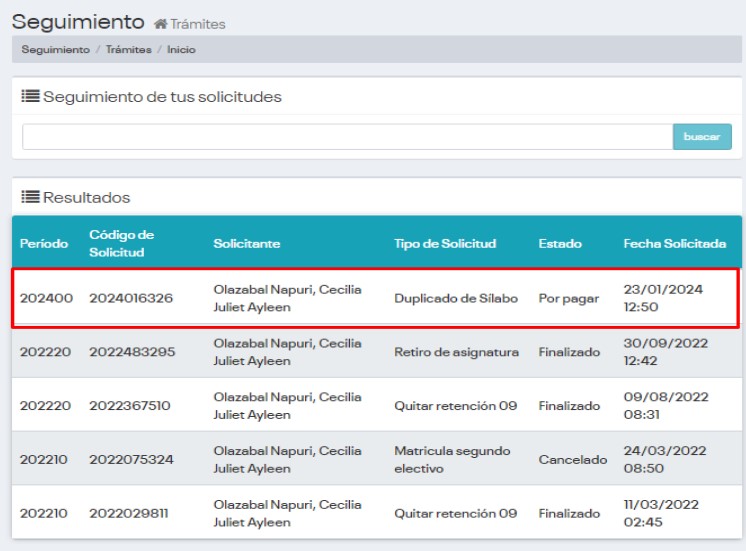The width and height of the screenshot is (746, 551).
Task: Click the home icon beside Trámites
Action: pyautogui.click(x=160, y=24)
